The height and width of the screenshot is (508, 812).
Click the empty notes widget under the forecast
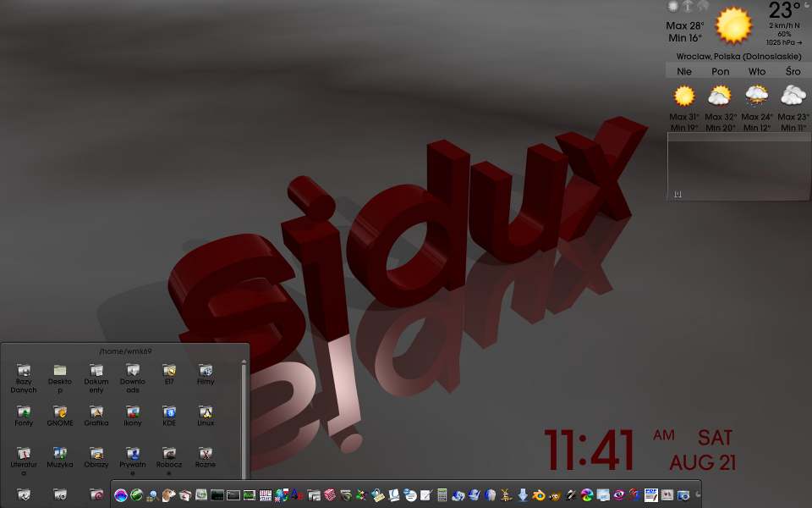(x=739, y=166)
